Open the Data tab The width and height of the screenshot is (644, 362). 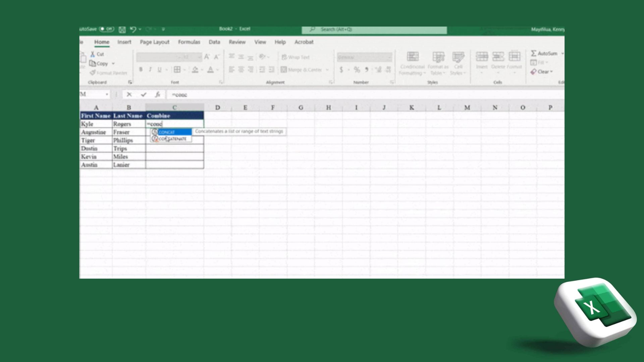(214, 42)
